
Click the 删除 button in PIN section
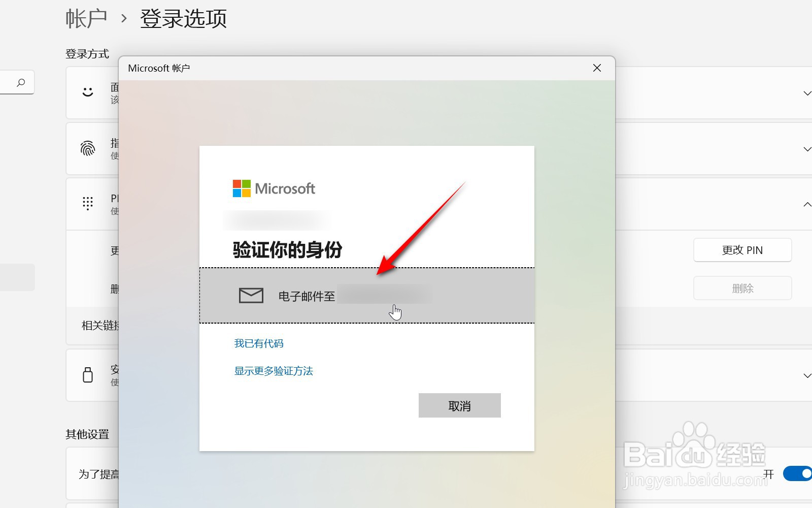[742, 288]
